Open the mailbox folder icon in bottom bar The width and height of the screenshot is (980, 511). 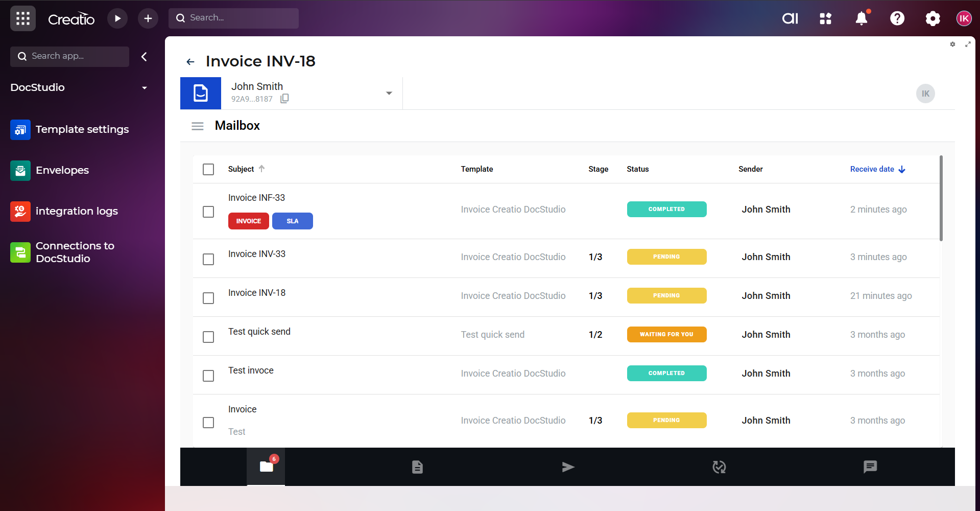click(x=266, y=467)
